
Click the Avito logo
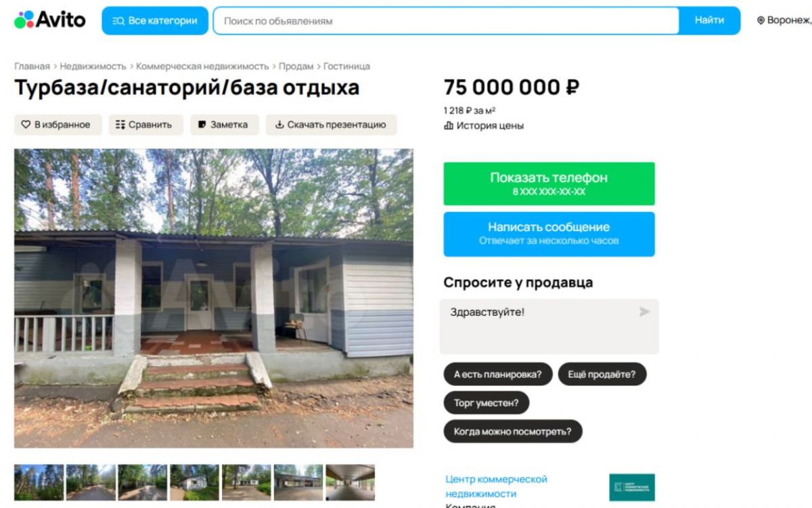[x=49, y=20]
